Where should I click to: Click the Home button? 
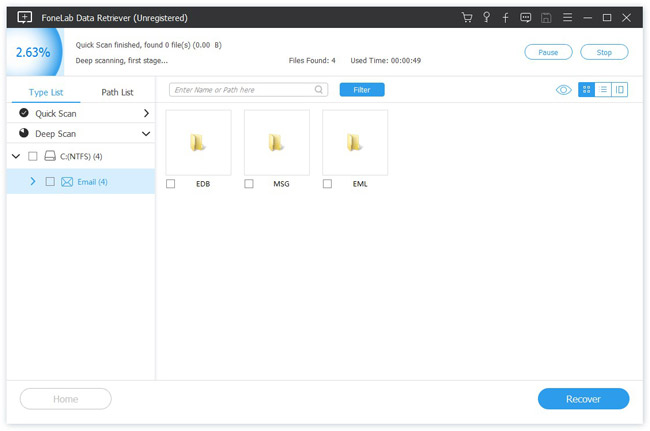click(x=65, y=399)
